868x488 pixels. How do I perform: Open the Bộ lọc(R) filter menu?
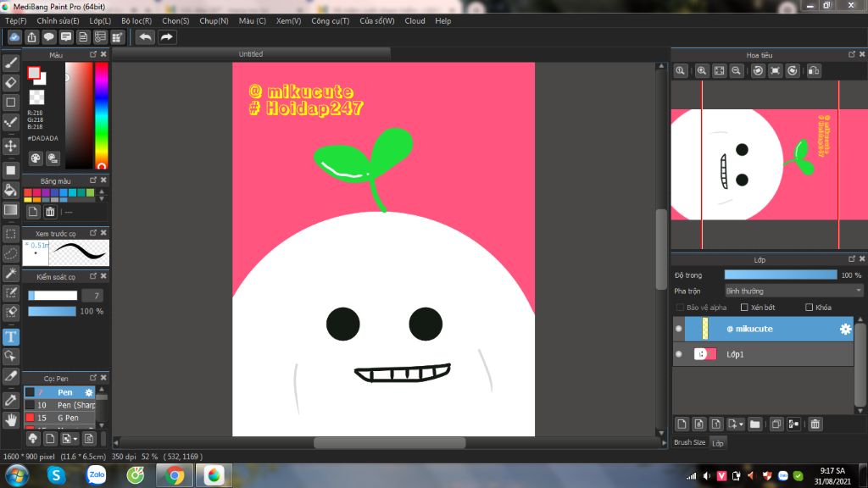coord(136,21)
